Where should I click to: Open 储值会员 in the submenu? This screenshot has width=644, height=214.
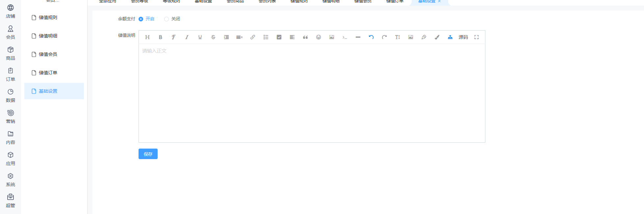(54, 54)
